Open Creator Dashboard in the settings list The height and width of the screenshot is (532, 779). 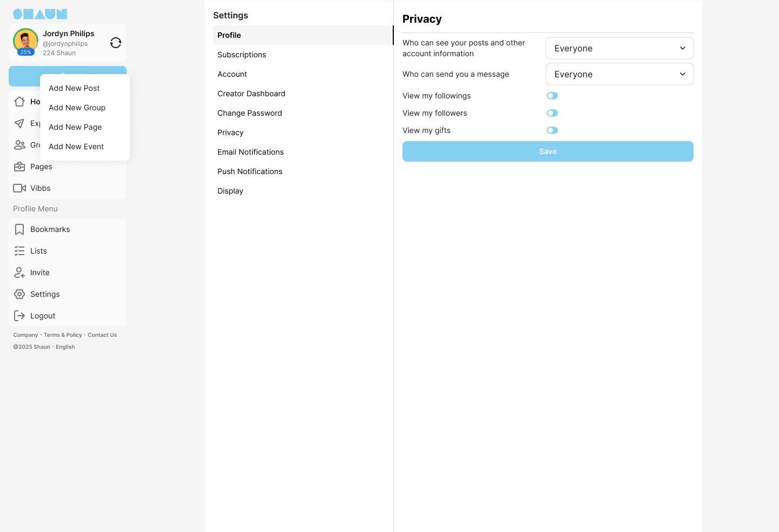251,94
